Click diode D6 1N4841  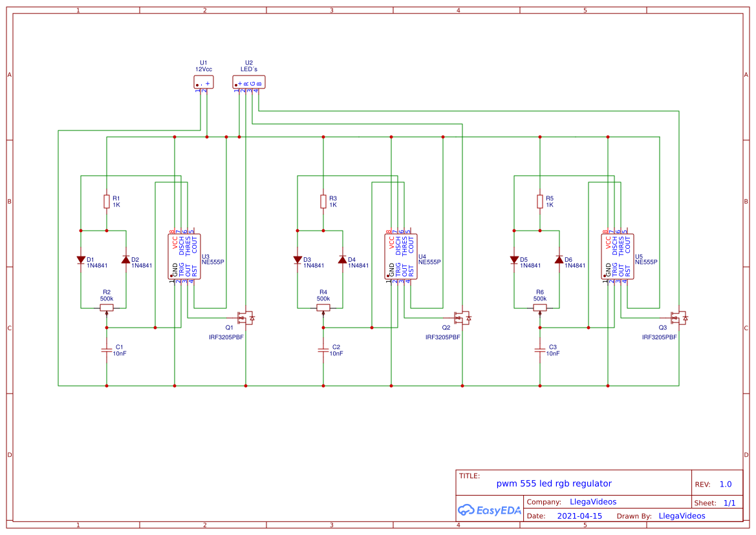pos(559,259)
